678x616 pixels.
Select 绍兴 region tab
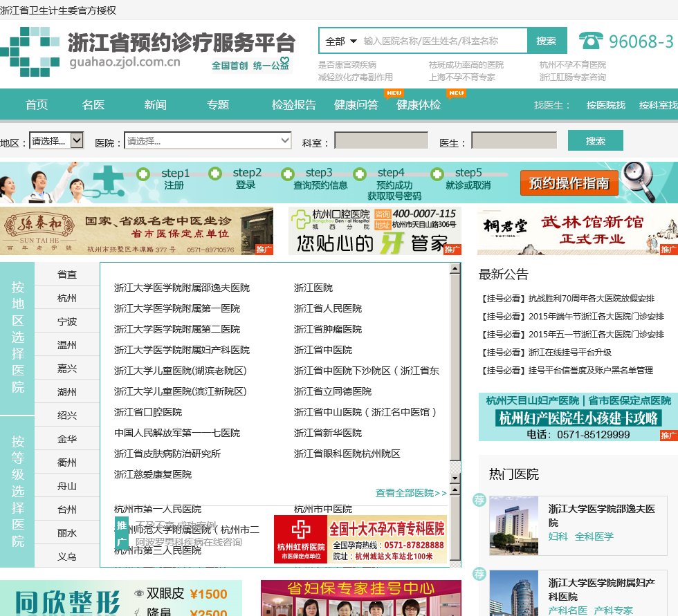67,415
